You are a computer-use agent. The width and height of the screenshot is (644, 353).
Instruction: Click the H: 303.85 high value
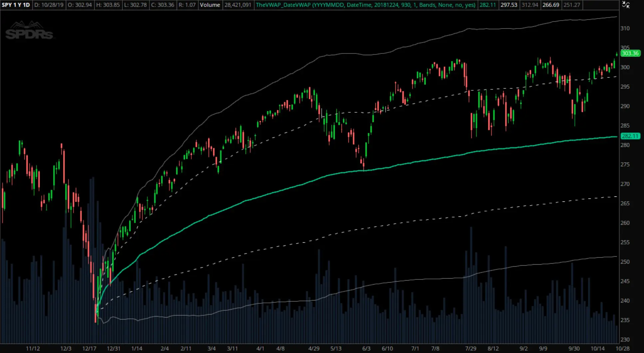tap(108, 5)
